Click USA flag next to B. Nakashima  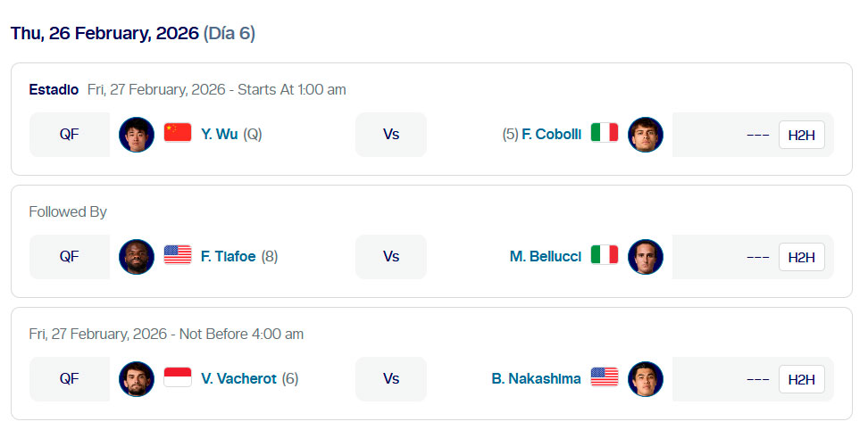click(x=605, y=378)
